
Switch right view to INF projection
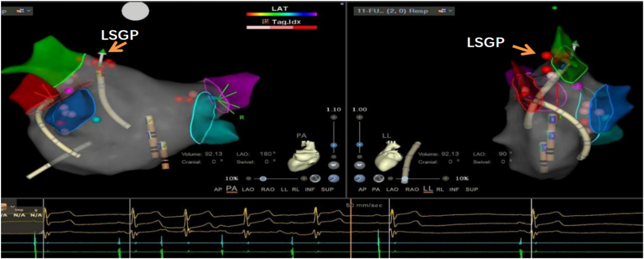[x=454, y=190]
